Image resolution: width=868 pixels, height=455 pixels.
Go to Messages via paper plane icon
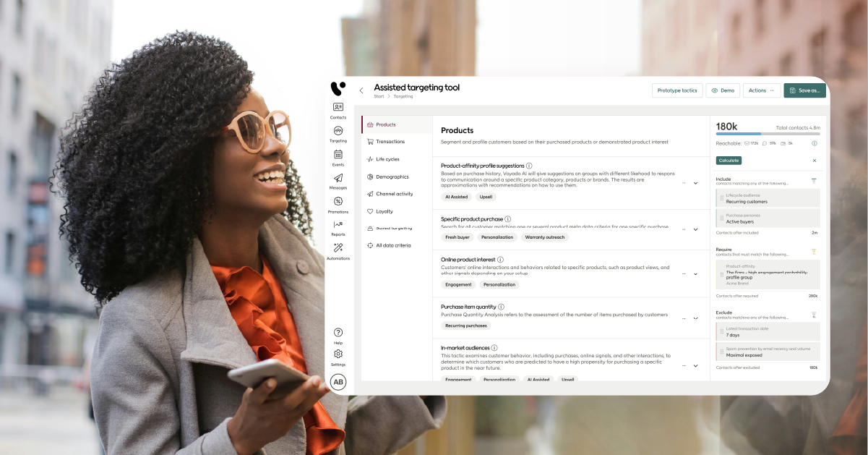point(338,178)
